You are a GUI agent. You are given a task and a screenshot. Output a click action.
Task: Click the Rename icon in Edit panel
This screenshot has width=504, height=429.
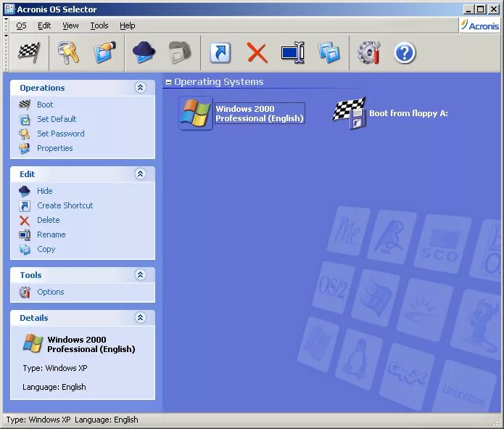[x=25, y=235]
